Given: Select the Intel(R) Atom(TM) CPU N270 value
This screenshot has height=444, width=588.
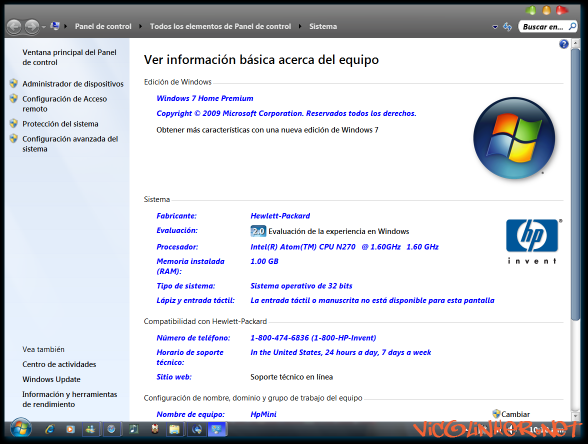Looking at the screenshot, I should coord(344,247).
